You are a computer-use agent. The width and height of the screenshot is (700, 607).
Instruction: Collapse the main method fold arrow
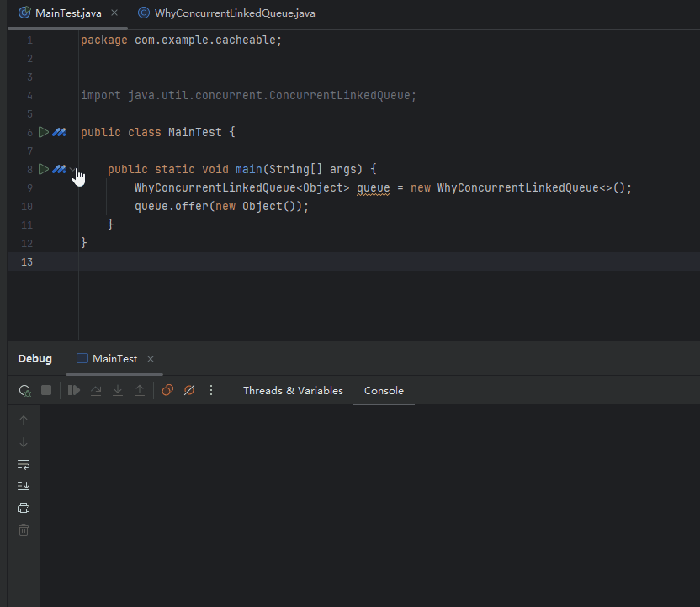click(x=72, y=170)
